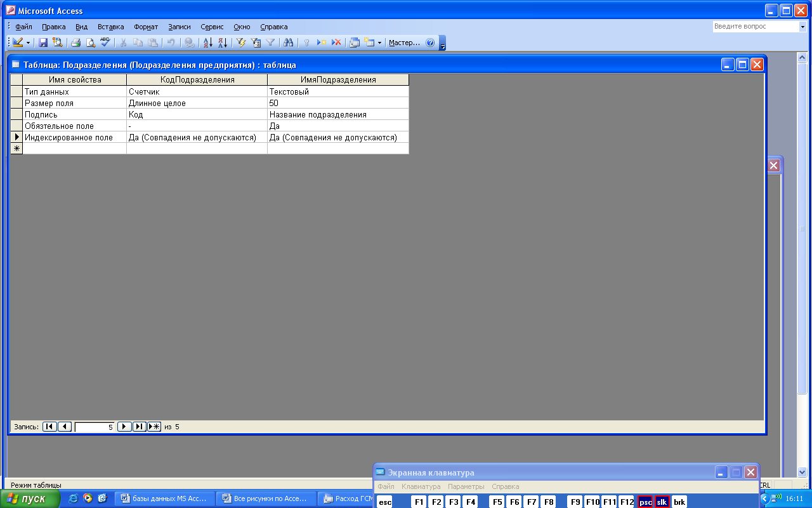Insert a hyperlink using the globe icon
This screenshot has height=508, width=812.
click(189, 43)
